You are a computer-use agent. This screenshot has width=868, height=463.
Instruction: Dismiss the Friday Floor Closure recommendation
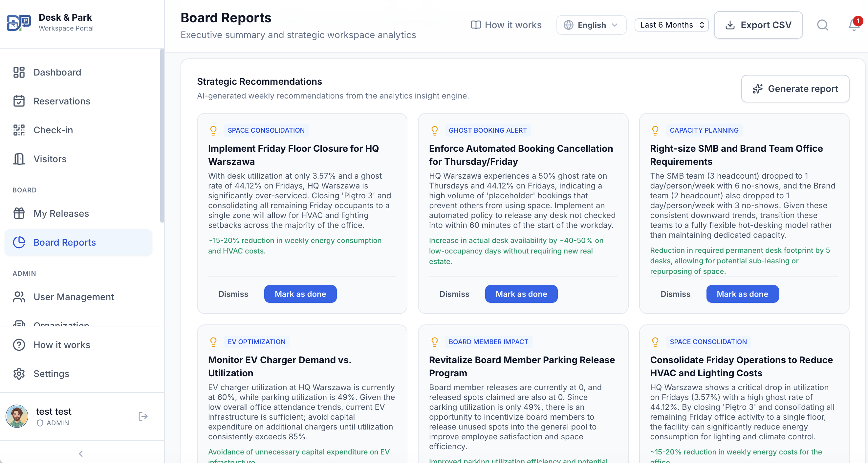[x=233, y=294]
